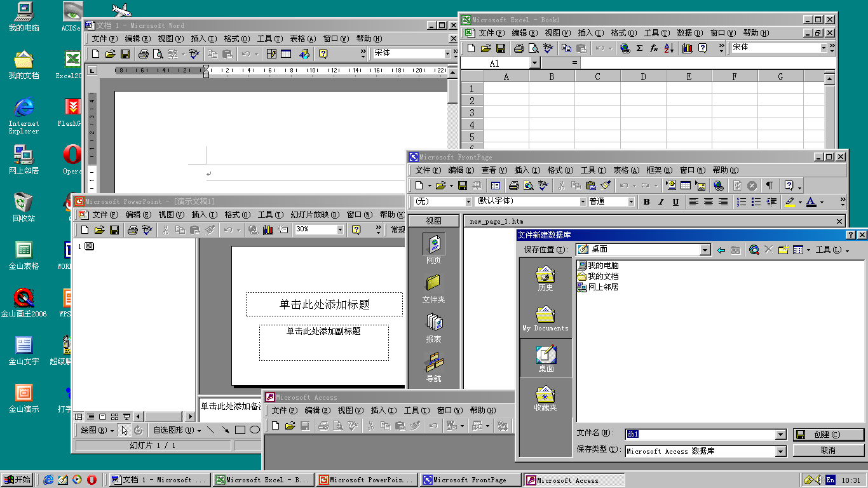Toggle Italic formatting in FrontPage
This screenshot has height=488, width=868.
click(x=661, y=202)
